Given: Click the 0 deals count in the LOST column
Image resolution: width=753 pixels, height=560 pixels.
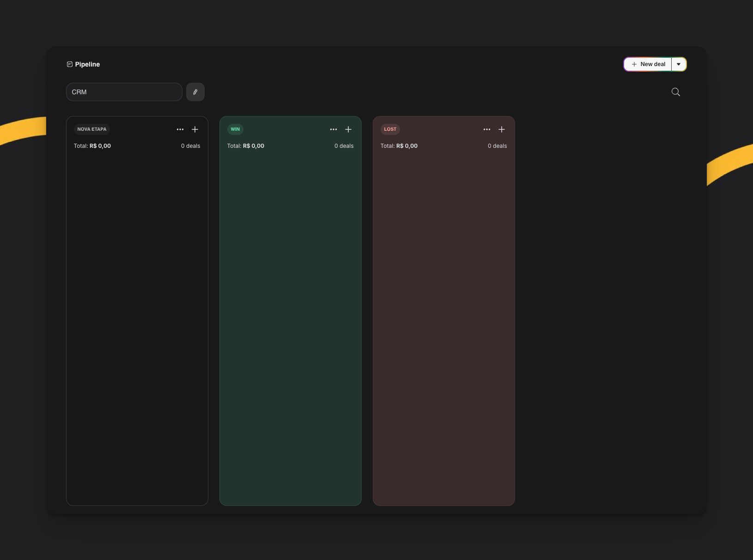Looking at the screenshot, I should [497, 146].
